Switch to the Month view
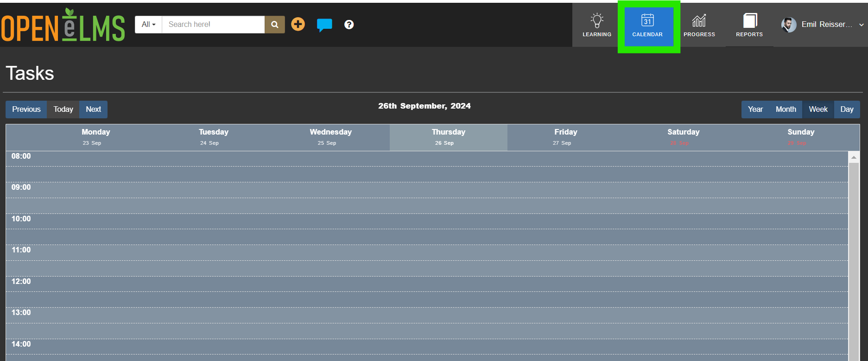Image resolution: width=868 pixels, height=361 pixels. (786, 110)
